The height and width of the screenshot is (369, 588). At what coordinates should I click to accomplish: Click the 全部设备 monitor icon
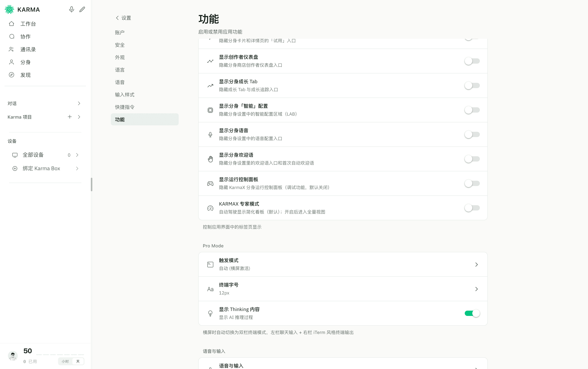(x=15, y=155)
